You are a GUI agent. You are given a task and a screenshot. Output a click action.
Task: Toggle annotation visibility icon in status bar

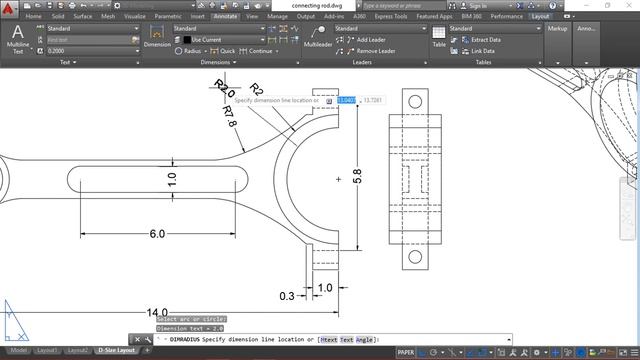pyautogui.click(x=513, y=352)
